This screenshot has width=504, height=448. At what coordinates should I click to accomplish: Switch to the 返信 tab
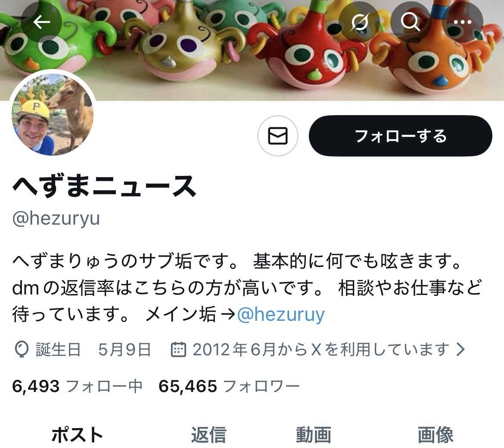pyautogui.click(x=208, y=435)
